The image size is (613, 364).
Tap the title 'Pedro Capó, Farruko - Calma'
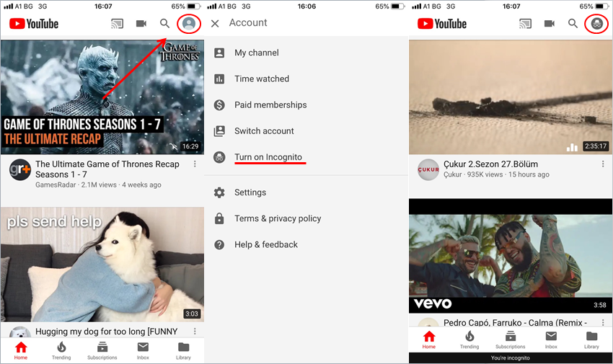pos(515,323)
